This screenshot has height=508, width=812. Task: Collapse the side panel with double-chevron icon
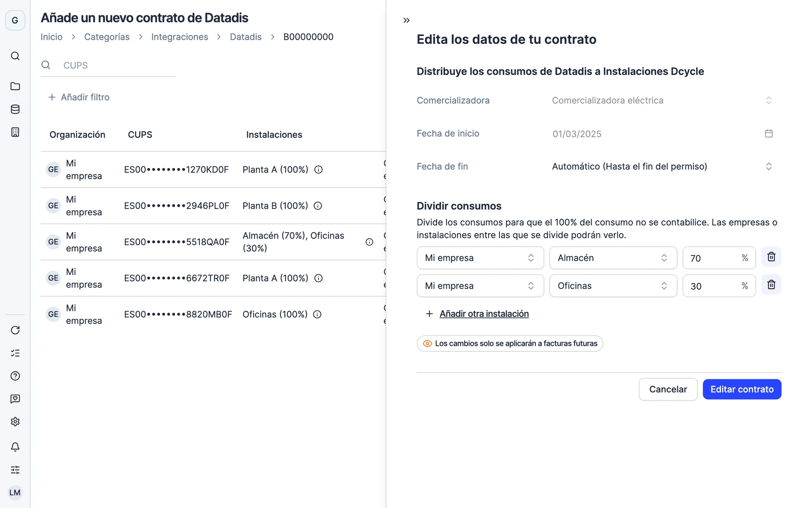click(406, 20)
